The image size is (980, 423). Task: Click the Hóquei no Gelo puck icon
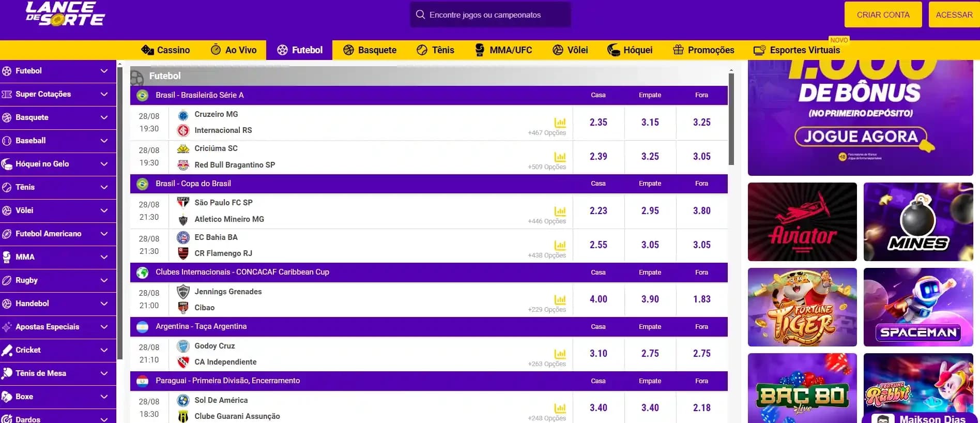point(7,164)
